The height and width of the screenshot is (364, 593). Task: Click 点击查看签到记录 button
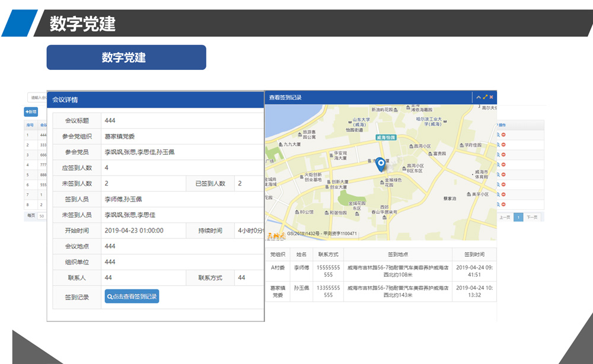click(132, 296)
